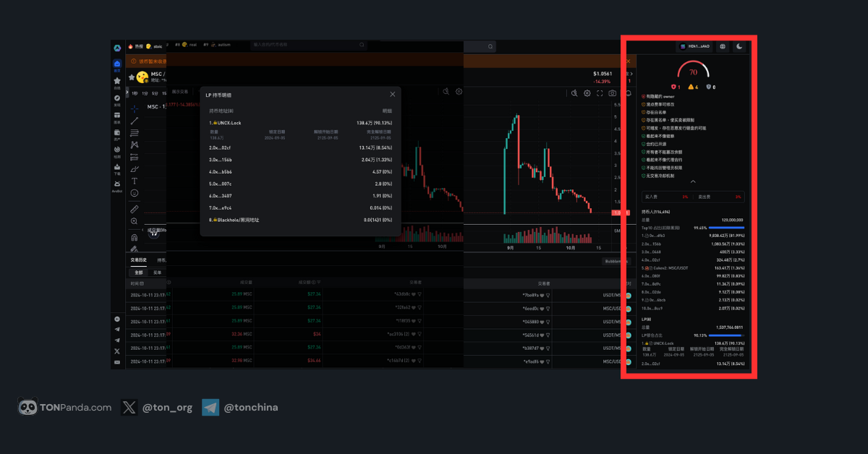Viewport: 868px width, 454px height.
Task: Favorite the MSC token with star
Action: click(x=132, y=77)
